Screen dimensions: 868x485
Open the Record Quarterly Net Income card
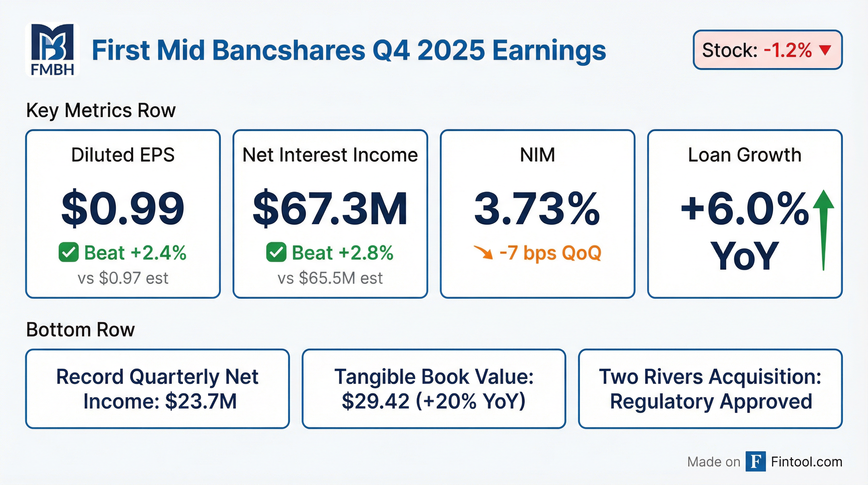click(157, 389)
